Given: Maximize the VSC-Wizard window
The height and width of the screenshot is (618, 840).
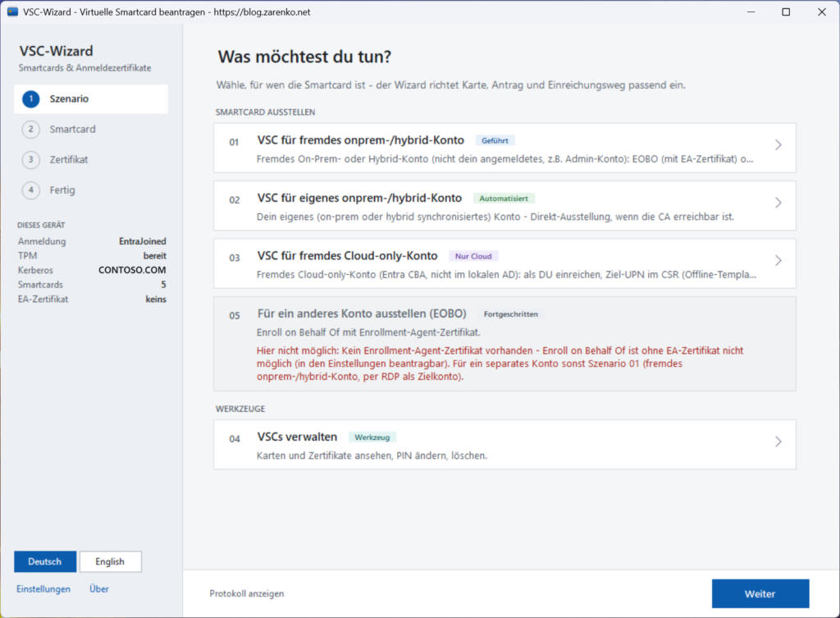Looking at the screenshot, I should 786,11.
